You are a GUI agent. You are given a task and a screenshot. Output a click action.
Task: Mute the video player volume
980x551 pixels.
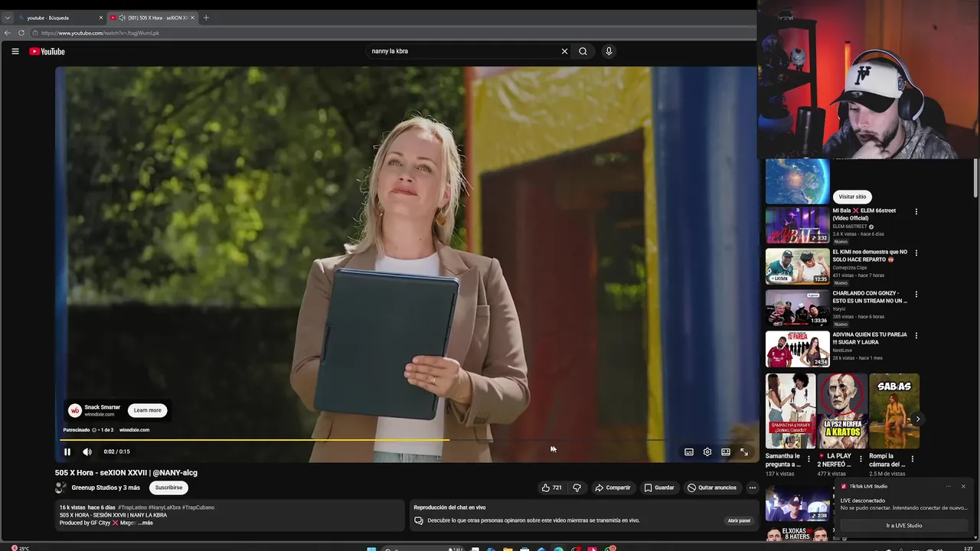tap(87, 452)
